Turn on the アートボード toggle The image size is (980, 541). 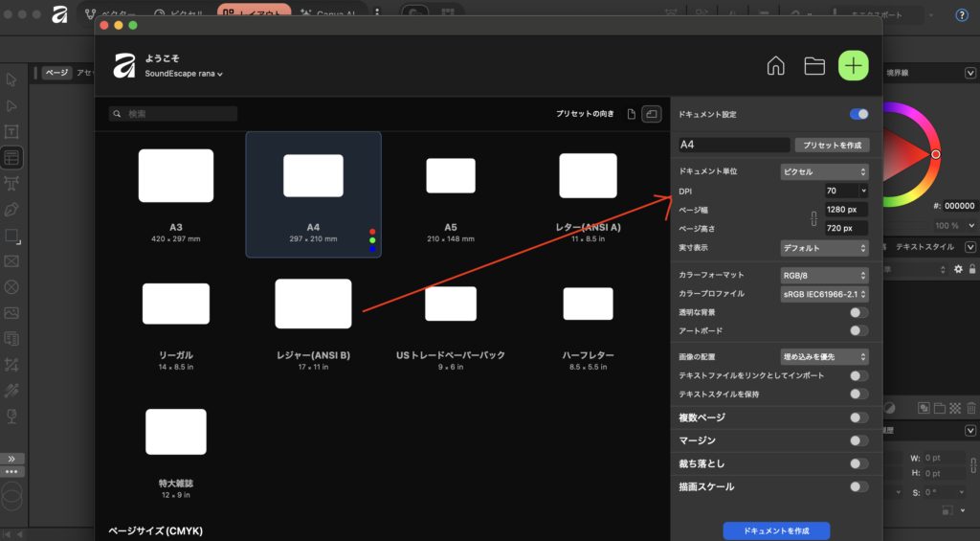pyautogui.click(x=858, y=330)
